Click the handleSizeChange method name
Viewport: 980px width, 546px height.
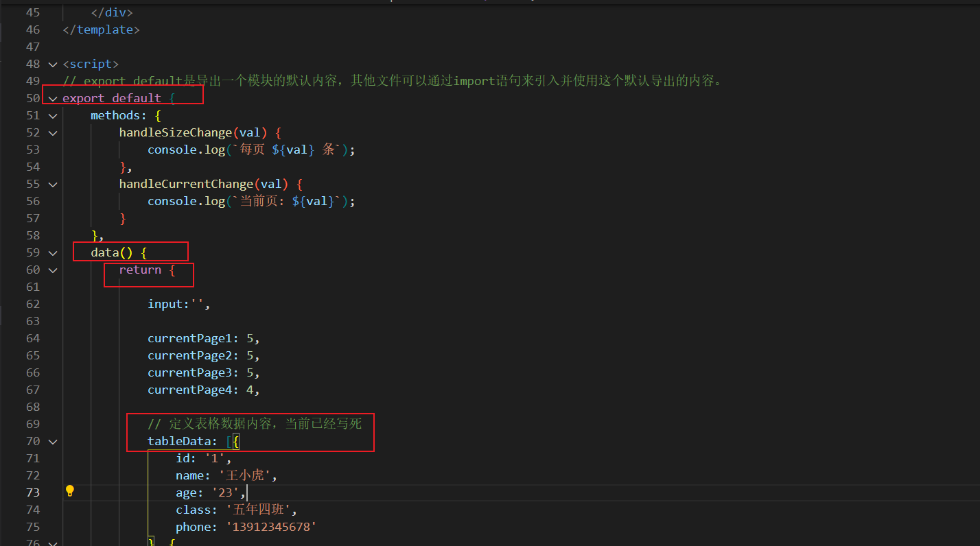coord(176,132)
